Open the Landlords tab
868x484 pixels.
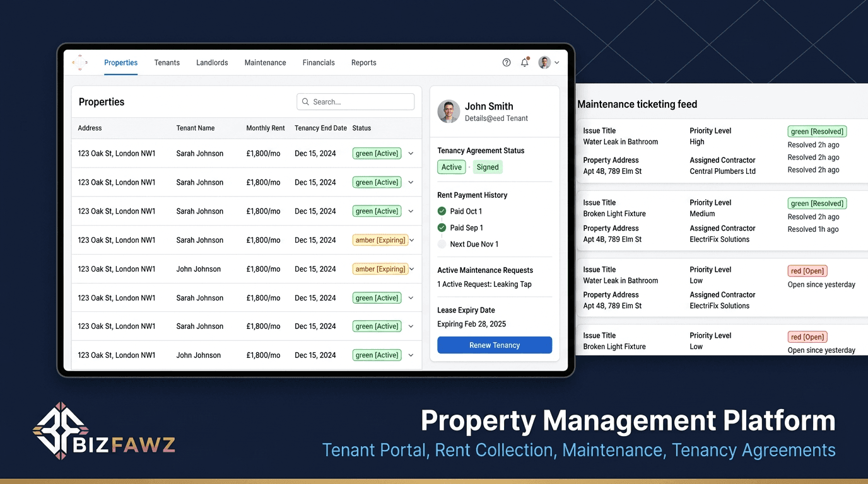(212, 63)
